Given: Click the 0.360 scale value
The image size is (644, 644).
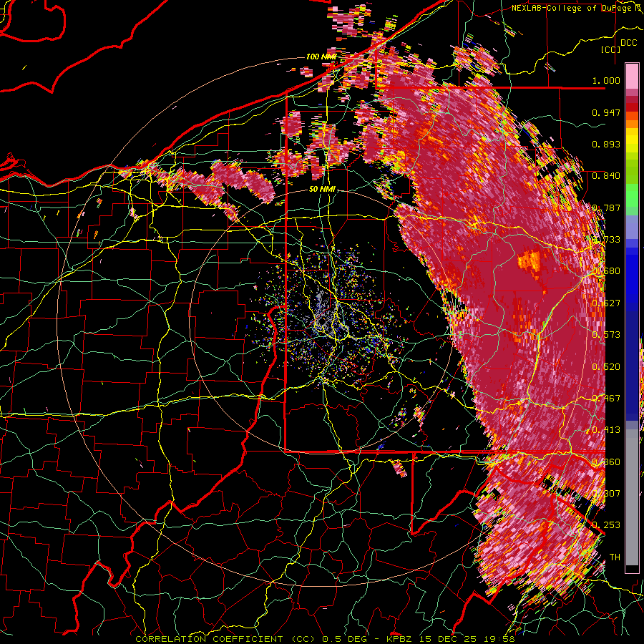Looking at the screenshot, I should click(606, 462).
